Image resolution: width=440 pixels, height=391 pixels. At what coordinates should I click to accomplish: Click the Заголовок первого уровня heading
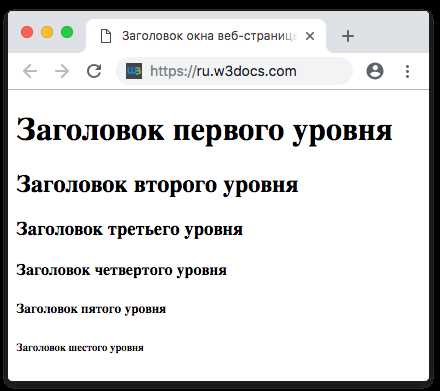coord(204,131)
